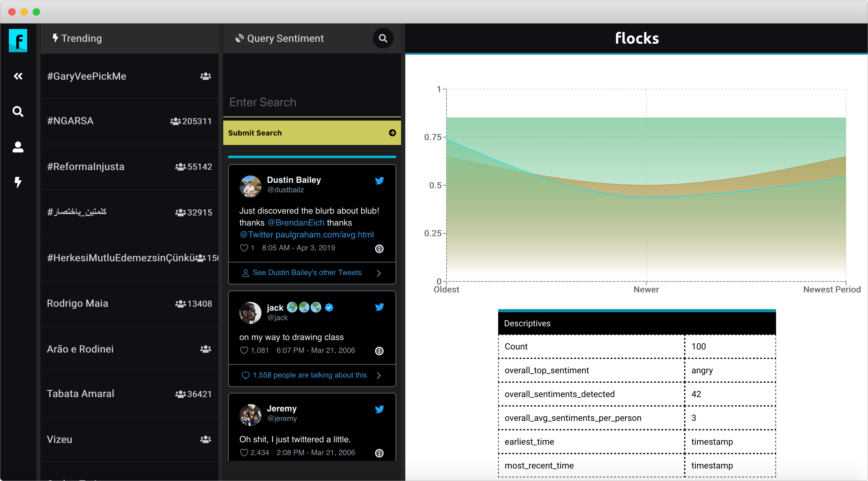Open the user profile sidebar icon
868x481 pixels.
[18, 147]
